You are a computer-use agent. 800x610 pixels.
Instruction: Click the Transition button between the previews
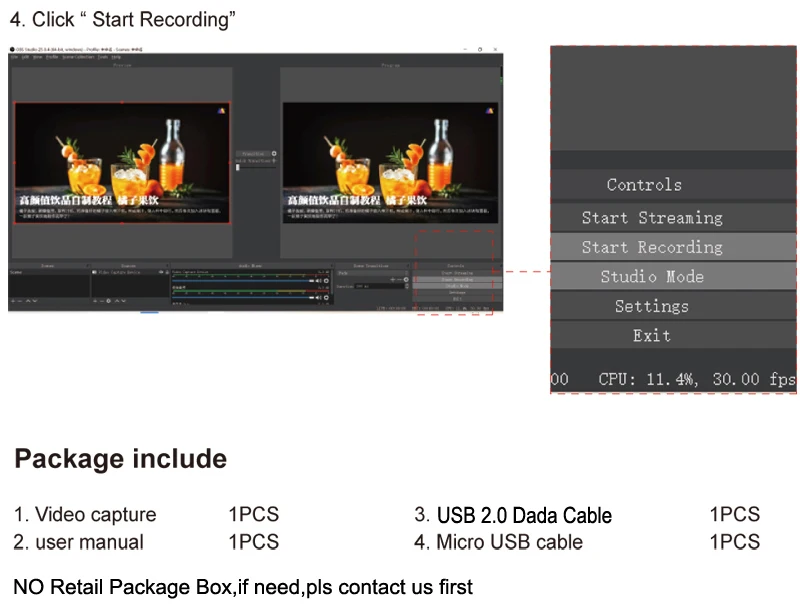pyautogui.click(x=253, y=154)
